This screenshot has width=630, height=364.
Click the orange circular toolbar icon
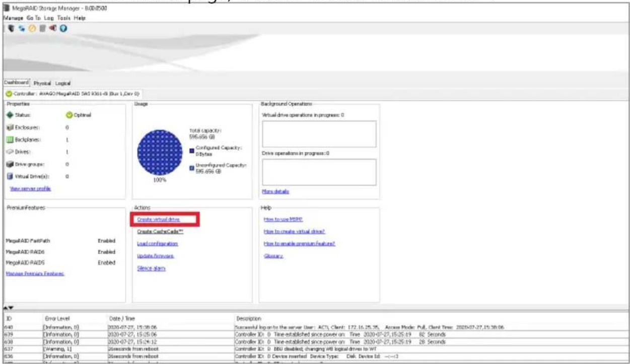pos(32,28)
